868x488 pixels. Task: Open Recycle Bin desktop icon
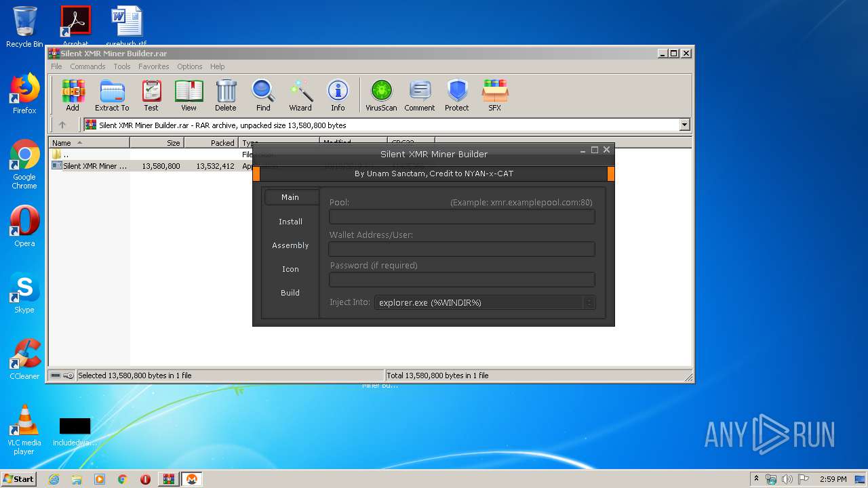pos(24,27)
